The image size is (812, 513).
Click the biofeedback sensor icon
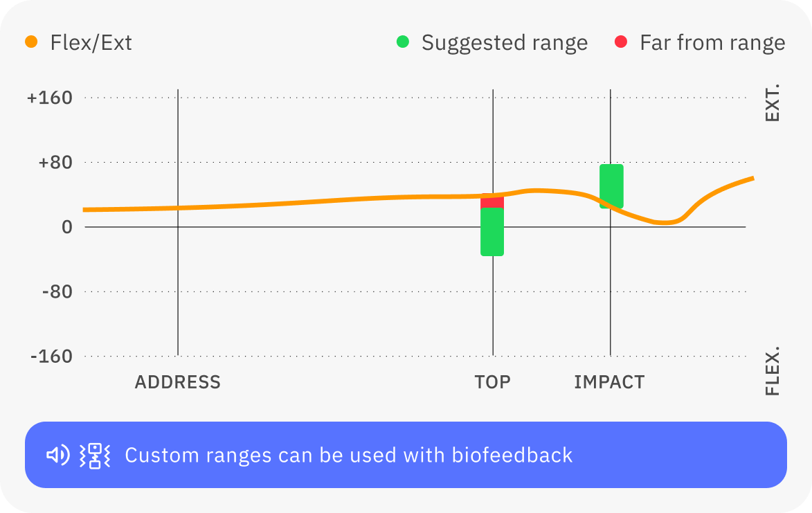point(95,455)
